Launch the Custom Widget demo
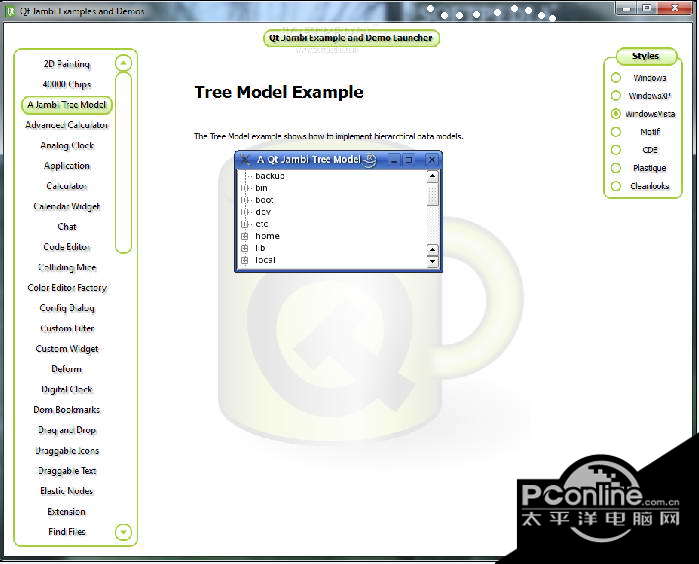699x564 pixels. (67, 349)
